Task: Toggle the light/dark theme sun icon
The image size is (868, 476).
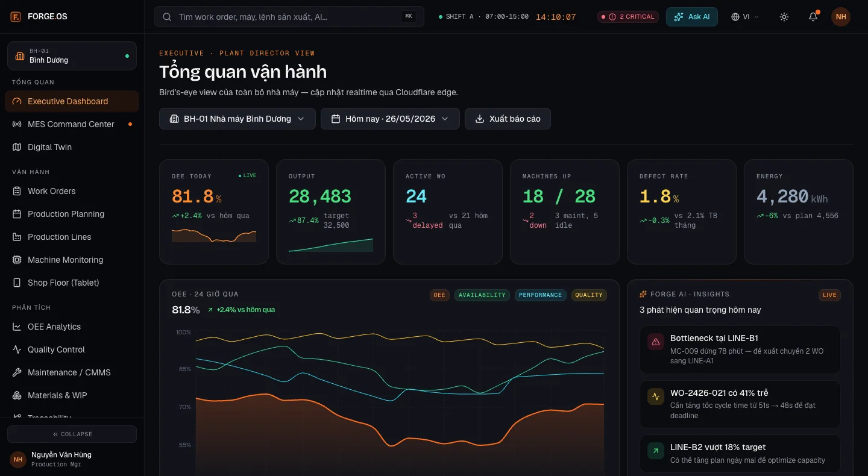Action: [x=784, y=17]
